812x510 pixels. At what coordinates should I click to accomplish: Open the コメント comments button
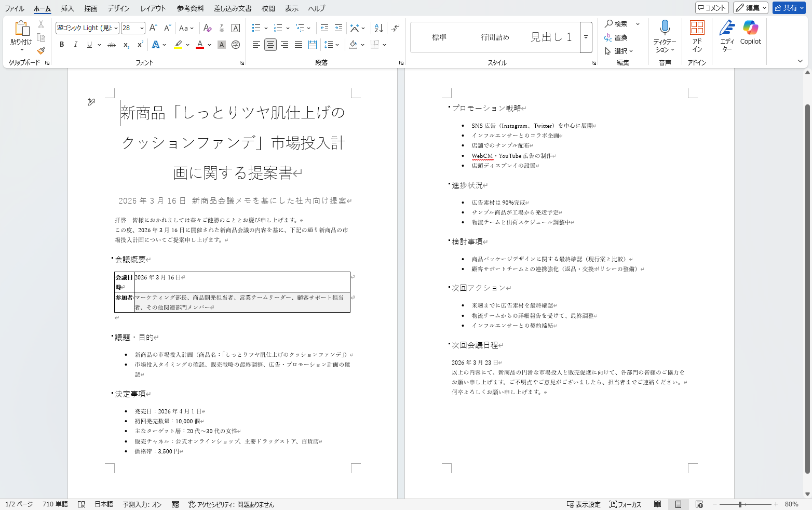click(x=712, y=8)
